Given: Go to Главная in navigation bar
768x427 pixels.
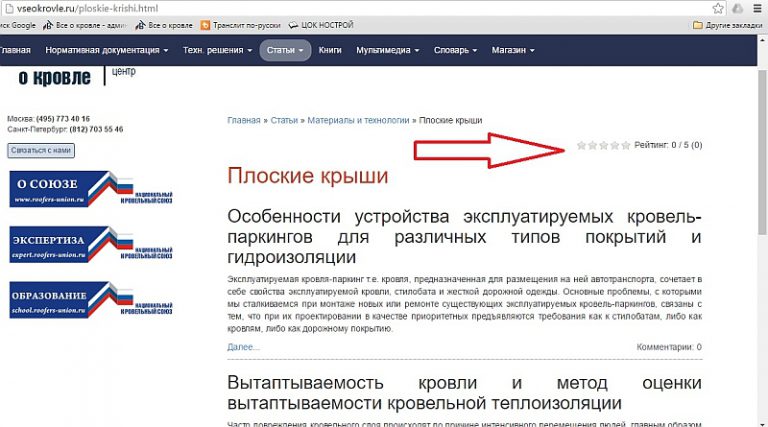Looking at the screenshot, I should (14, 50).
